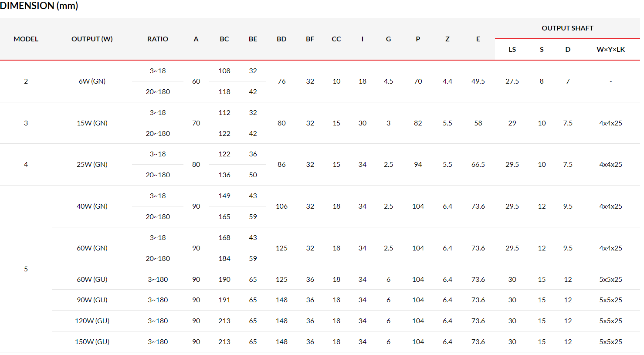Select model number 2 cell
Viewport: 644px width, 355px height.
(x=26, y=81)
